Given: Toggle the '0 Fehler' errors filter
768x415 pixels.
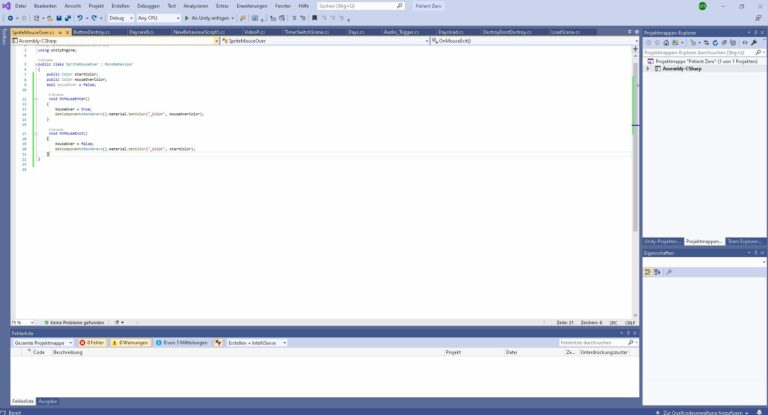Looking at the screenshot, I should [92, 343].
